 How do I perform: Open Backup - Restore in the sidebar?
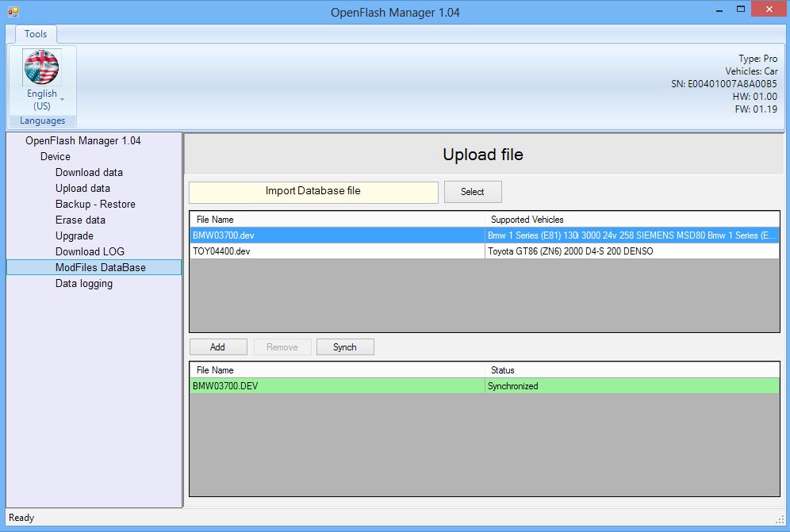(95, 204)
